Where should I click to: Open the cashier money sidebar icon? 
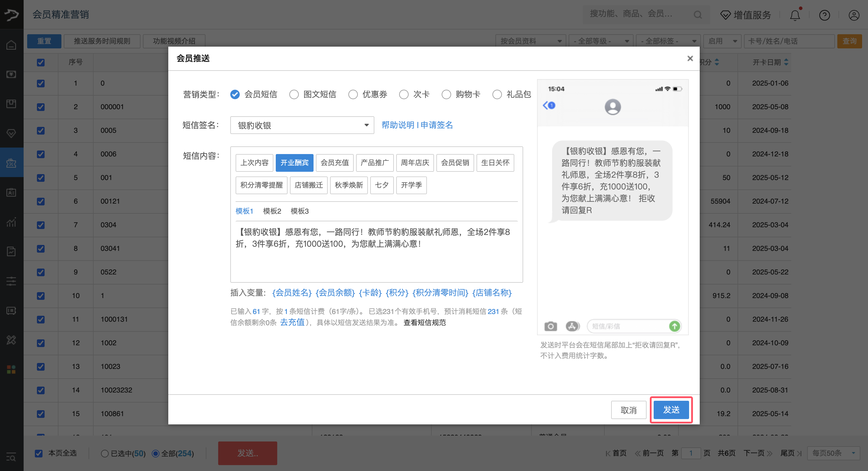(x=11, y=74)
